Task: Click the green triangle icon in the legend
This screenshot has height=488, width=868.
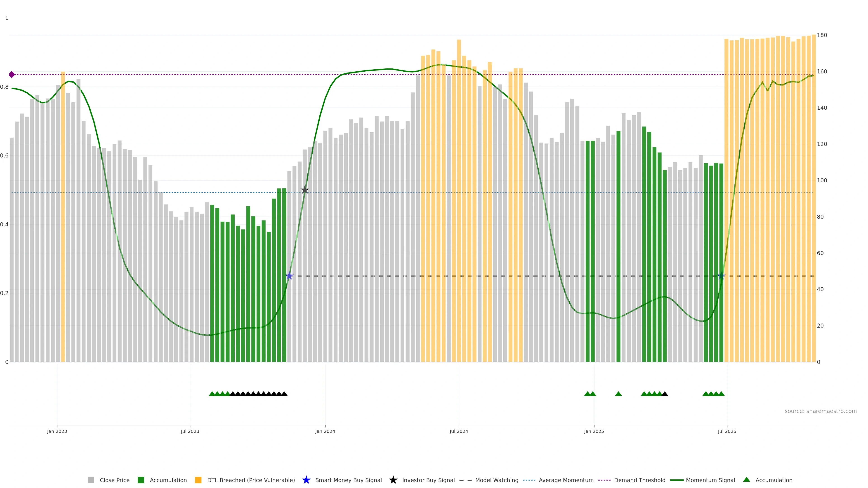Action: pyautogui.click(x=747, y=480)
